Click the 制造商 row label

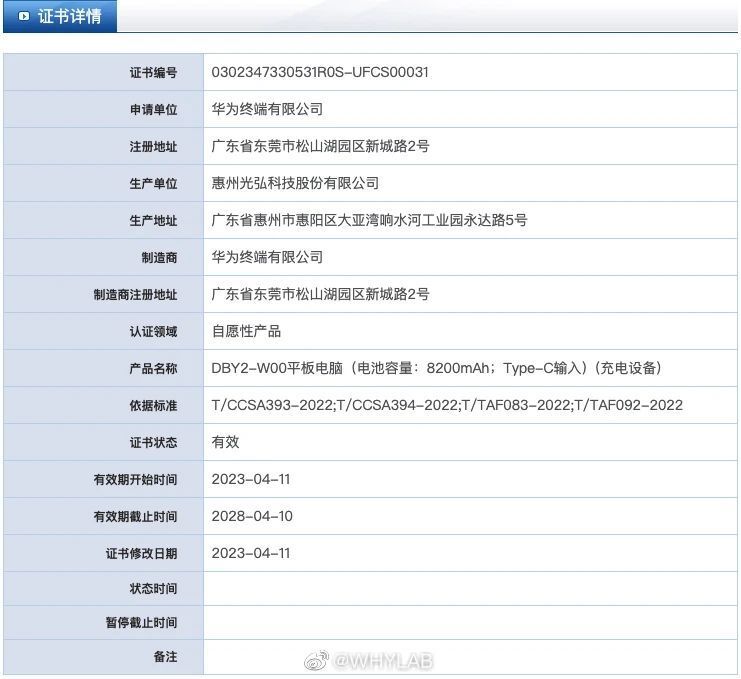159,258
